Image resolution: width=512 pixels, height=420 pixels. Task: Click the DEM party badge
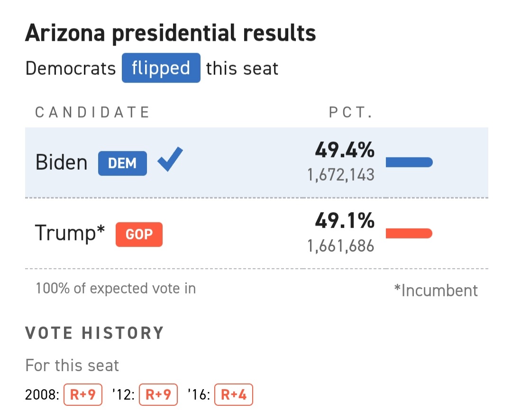click(x=122, y=164)
